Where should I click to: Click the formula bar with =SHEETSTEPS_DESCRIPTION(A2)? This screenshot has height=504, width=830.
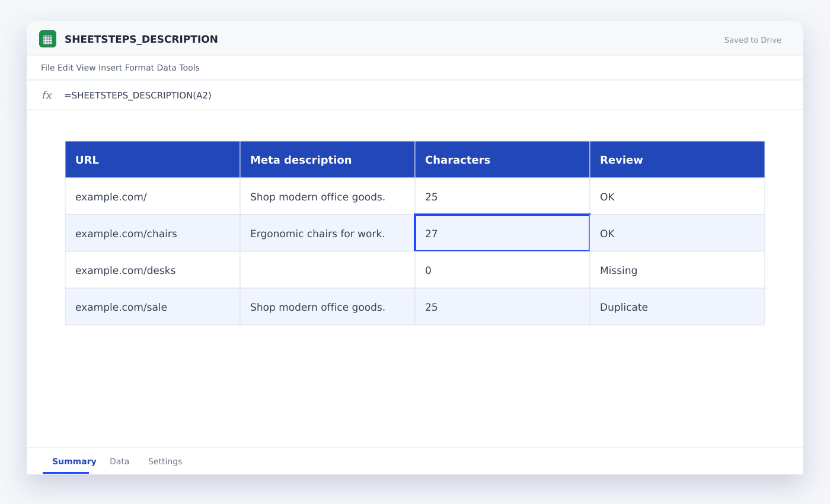(415, 95)
